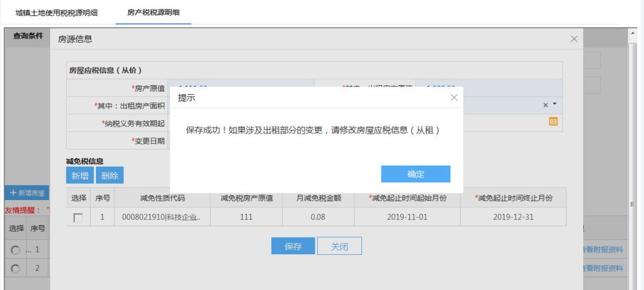Click the 减免起止时间终止月份 cell 2019-12-31
Screen dimensions: 644x290
[x=516, y=219]
